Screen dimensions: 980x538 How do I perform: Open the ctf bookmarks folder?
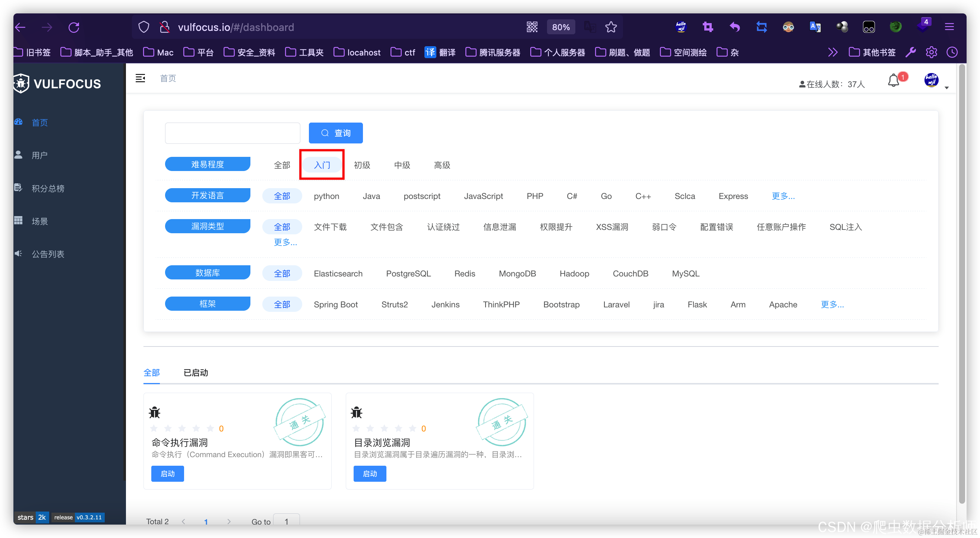coord(403,52)
